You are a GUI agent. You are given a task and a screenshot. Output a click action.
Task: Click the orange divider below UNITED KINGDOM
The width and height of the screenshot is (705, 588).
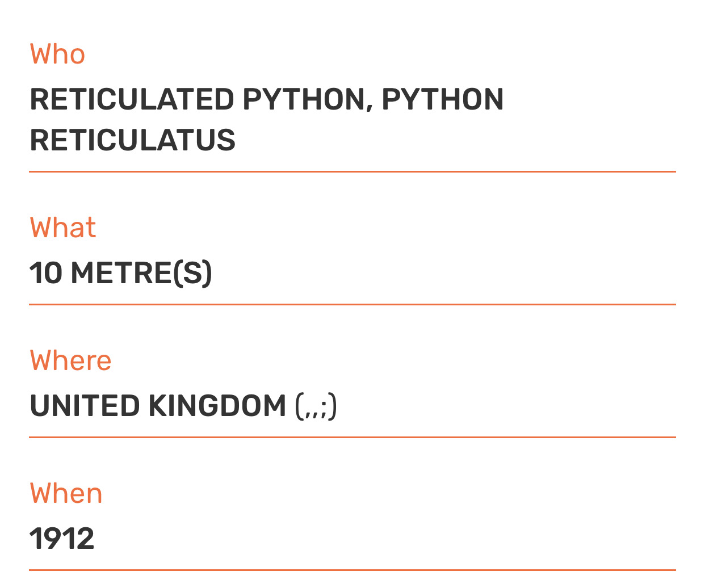[352, 438]
